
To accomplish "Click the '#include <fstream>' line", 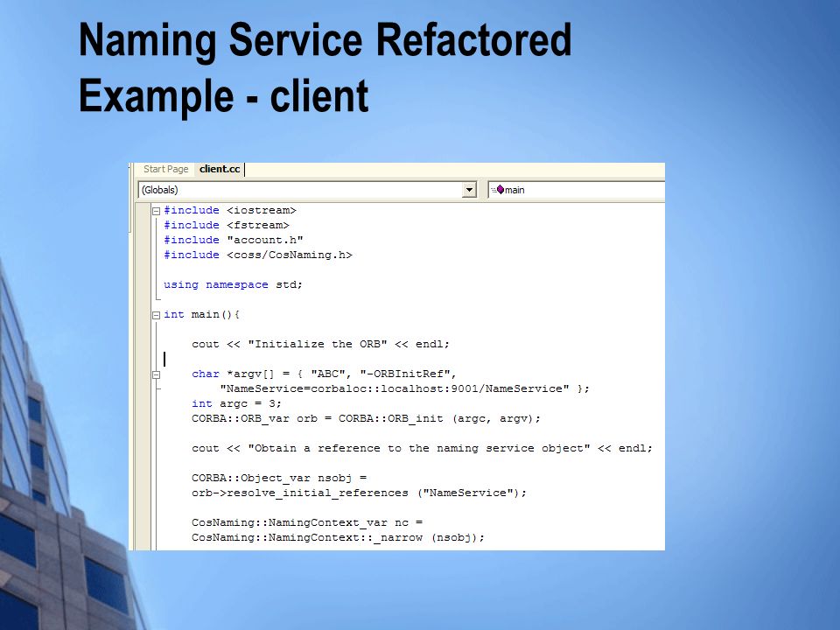I will tap(226, 226).
